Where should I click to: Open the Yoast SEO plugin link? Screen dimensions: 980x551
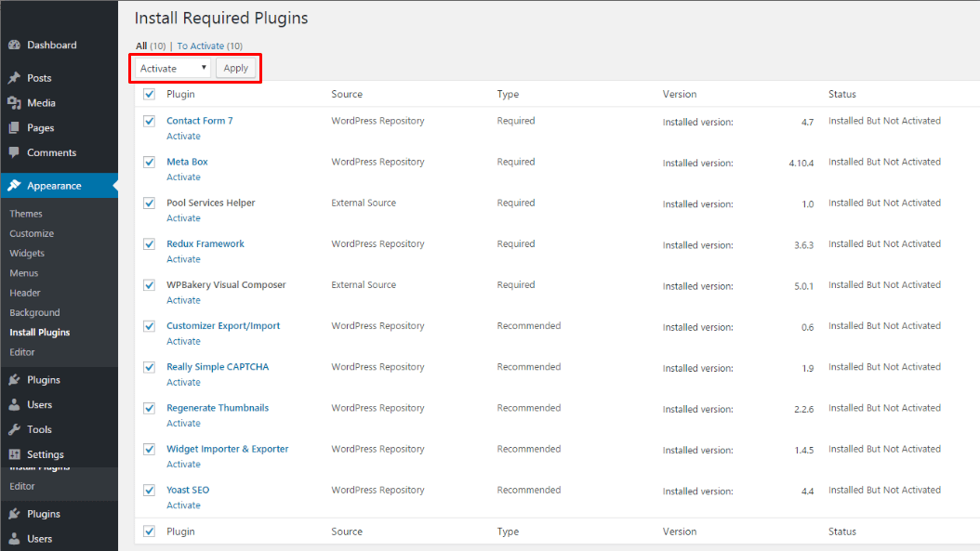coord(188,490)
